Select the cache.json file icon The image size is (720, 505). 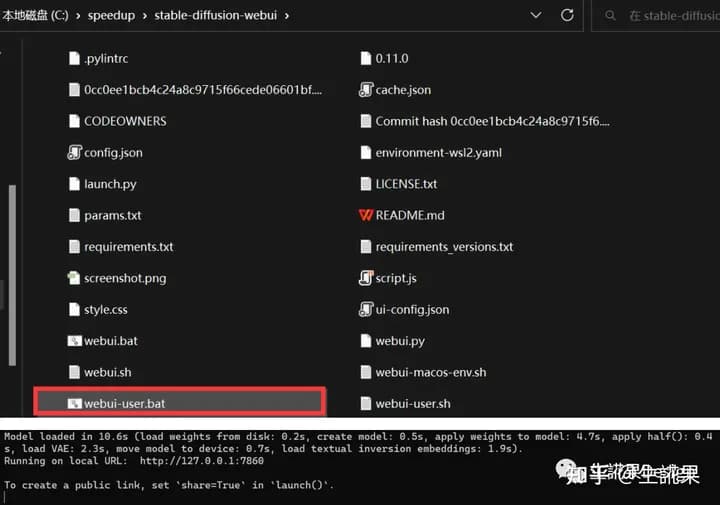366,90
